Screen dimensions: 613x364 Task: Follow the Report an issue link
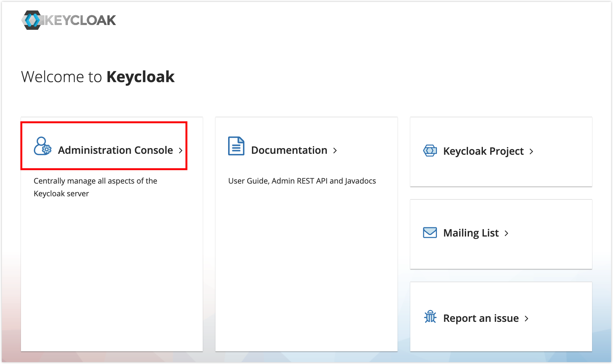481,318
